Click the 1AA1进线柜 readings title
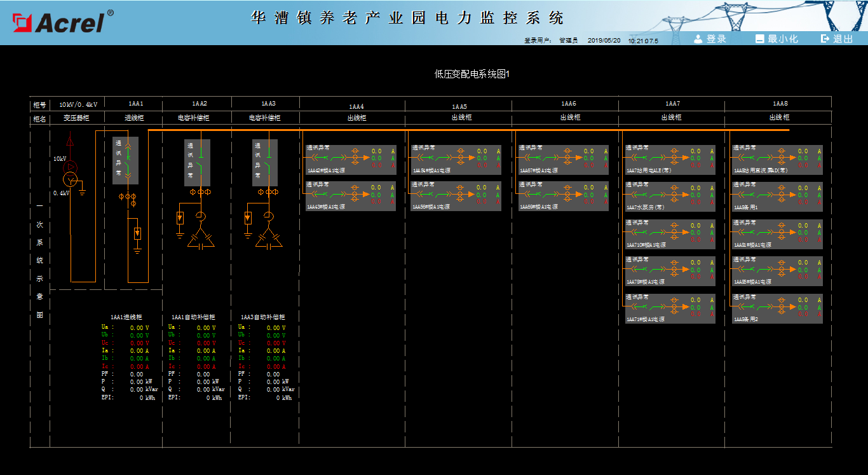This screenshot has height=475, width=868. 126,317
